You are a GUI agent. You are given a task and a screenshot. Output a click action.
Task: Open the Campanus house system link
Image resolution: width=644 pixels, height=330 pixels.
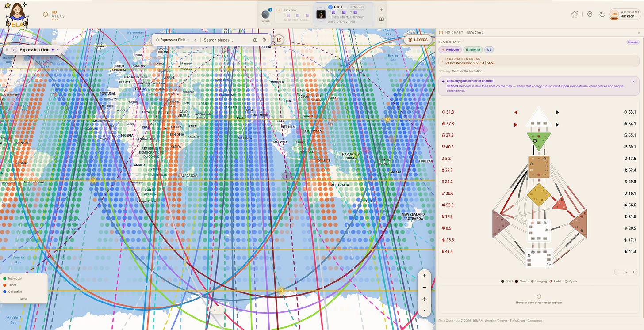pos(535,321)
